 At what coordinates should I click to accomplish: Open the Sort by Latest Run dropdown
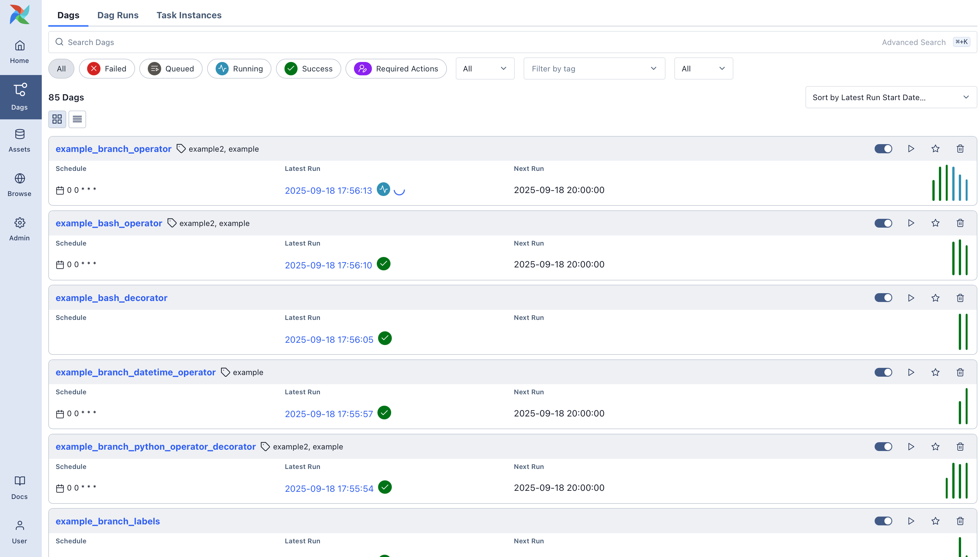pyautogui.click(x=891, y=97)
